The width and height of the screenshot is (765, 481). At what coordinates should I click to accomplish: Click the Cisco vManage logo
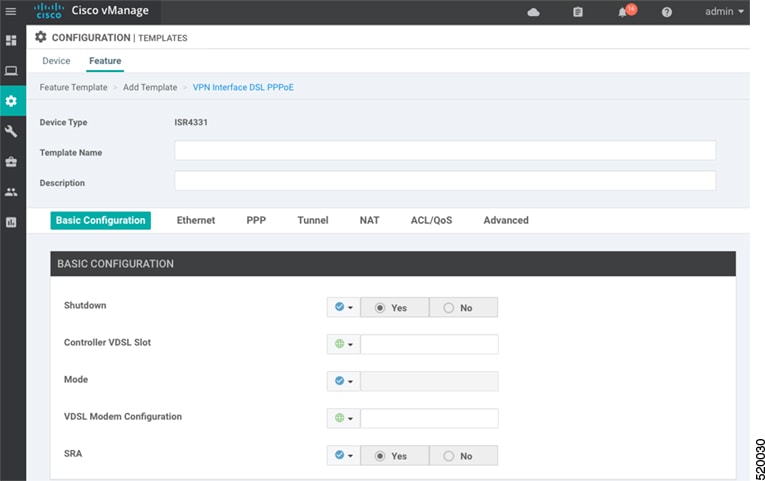(92, 11)
